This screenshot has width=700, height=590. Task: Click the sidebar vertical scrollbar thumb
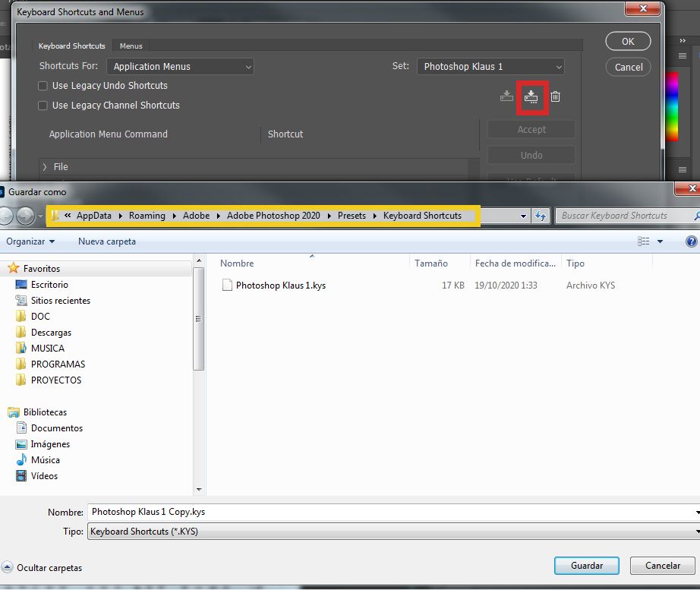(199, 319)
